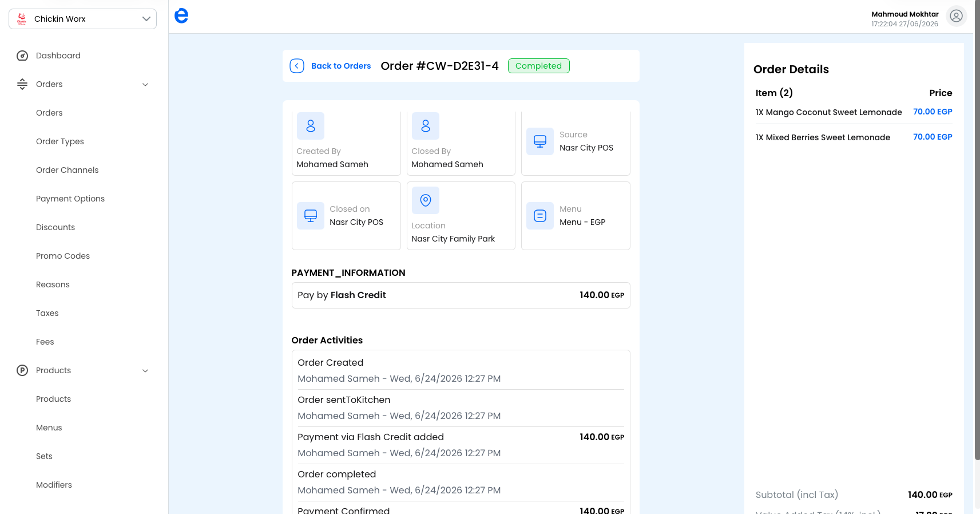This screenshot has width=980, height=514.
Task: Go to Modifiers in sidebar
Action: 54,485
